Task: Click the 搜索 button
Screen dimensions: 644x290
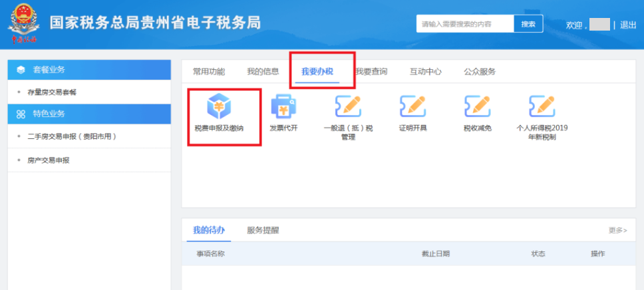Action: [528, 24]
